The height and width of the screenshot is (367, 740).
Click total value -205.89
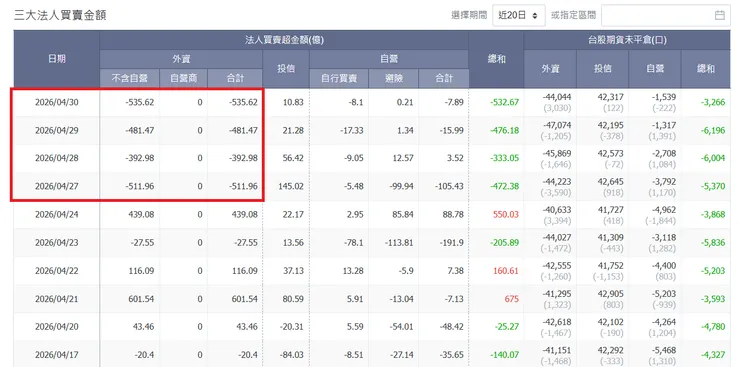point(504,242)
